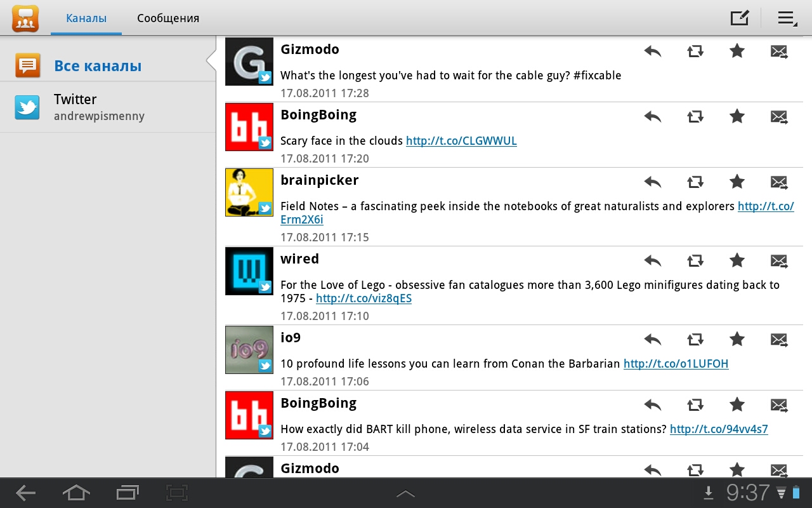Take a screenshot with the capture button
This screenshot has width=812, height=508.
point(178,493)
